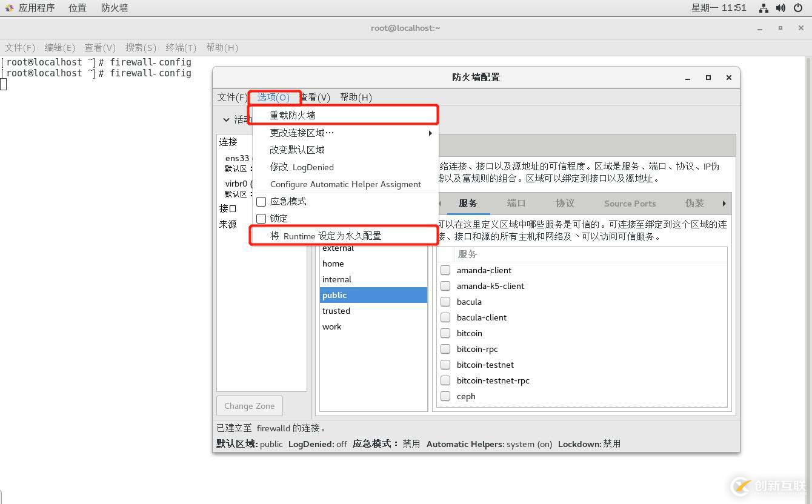Select 修改 LogDenied menu entry

345,167
